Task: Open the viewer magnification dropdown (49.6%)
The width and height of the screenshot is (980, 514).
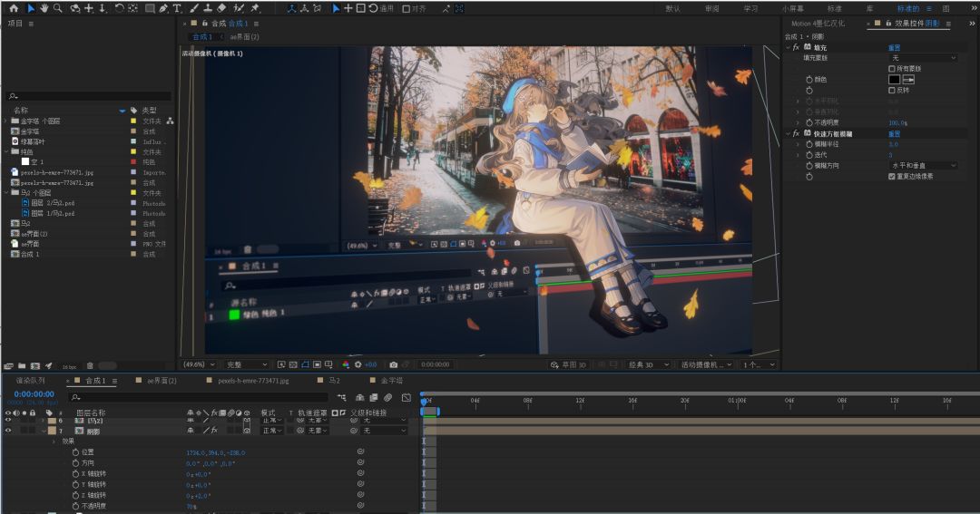Action: point(199,364)
